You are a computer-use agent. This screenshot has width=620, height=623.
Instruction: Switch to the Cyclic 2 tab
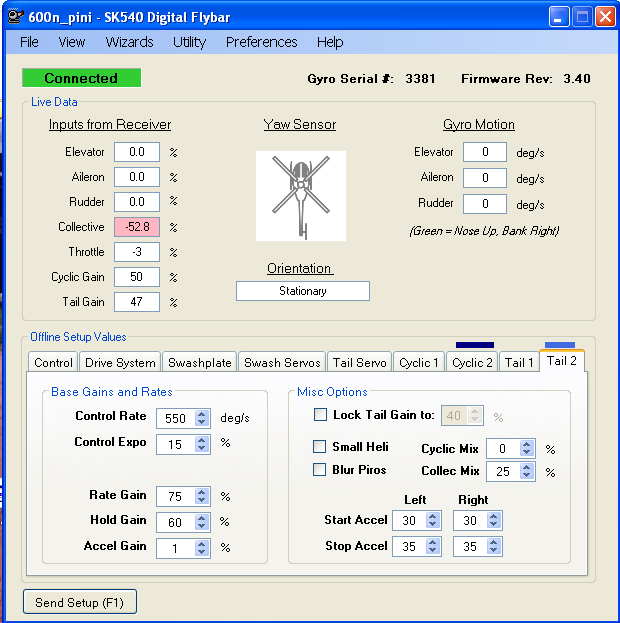point(472,362)
